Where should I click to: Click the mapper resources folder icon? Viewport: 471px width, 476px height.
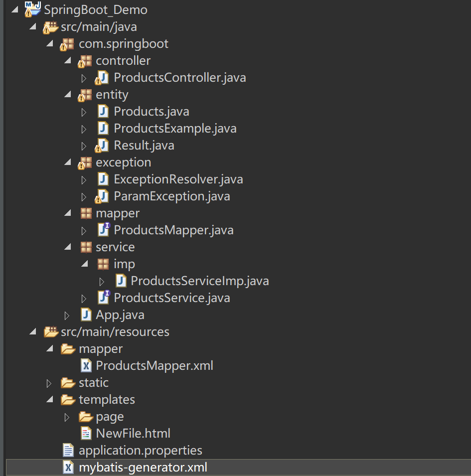68,349
